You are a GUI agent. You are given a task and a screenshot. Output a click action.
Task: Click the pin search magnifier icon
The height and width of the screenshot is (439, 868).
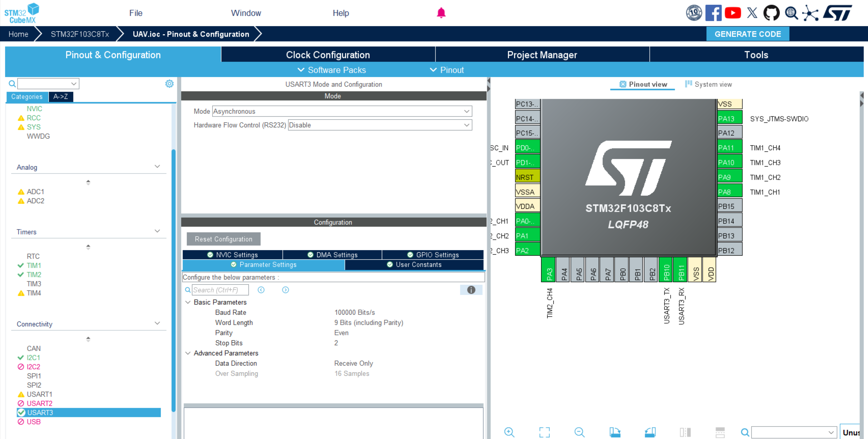click(x=745, y=432)
